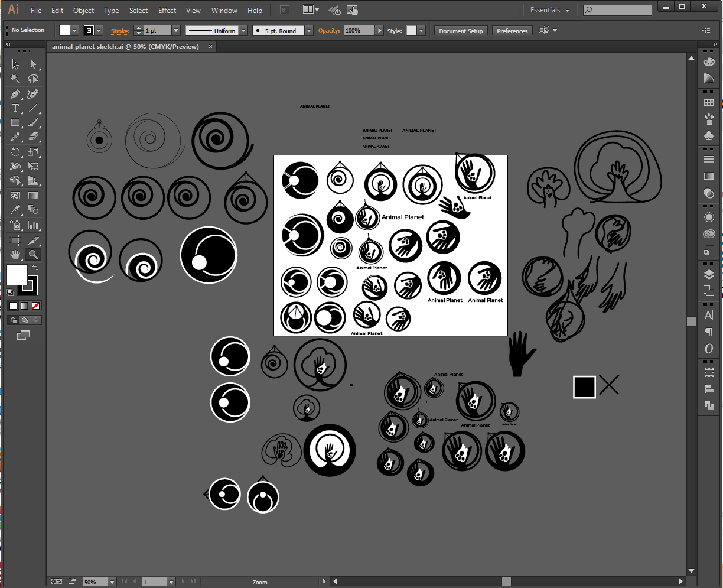Click the Preferences button

(512, 31)
